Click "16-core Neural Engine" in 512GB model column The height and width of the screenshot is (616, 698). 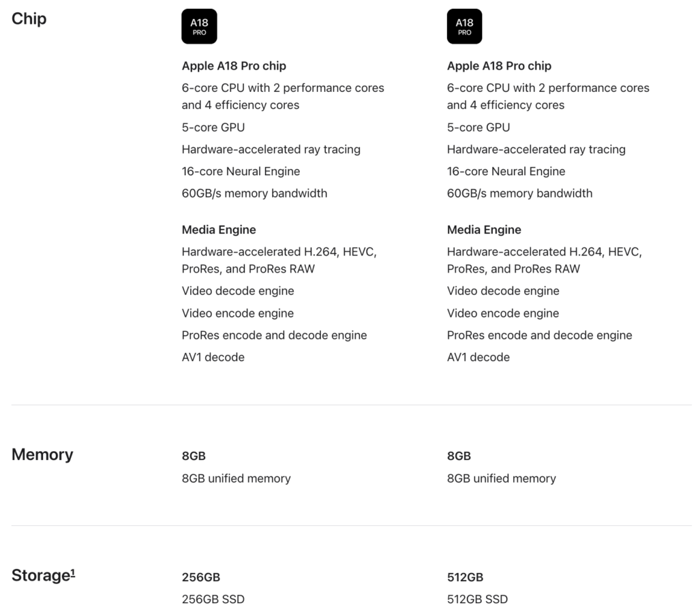tap(506, 171)
